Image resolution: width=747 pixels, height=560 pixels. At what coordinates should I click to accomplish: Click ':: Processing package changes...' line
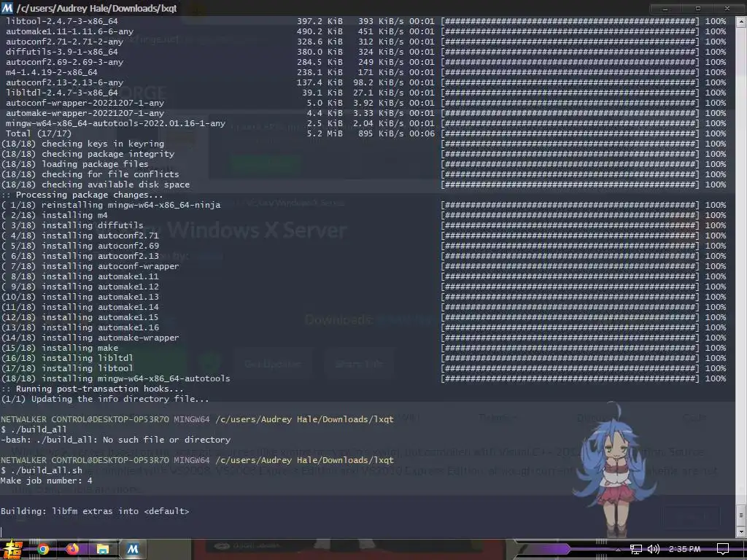pos(82,195)
